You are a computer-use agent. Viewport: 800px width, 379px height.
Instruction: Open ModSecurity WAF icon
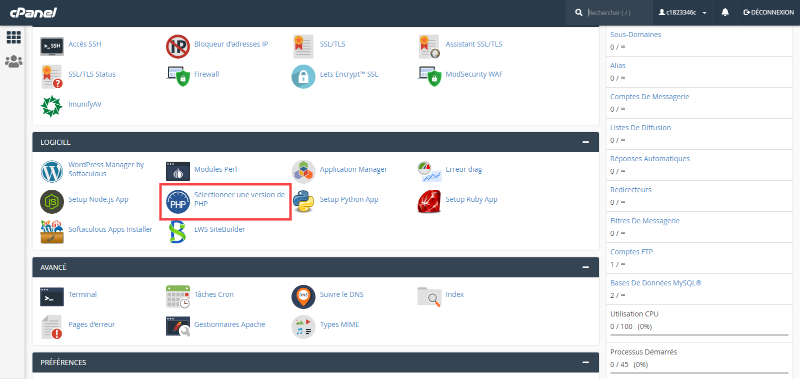pyautogui.click(x=429, y=77)
